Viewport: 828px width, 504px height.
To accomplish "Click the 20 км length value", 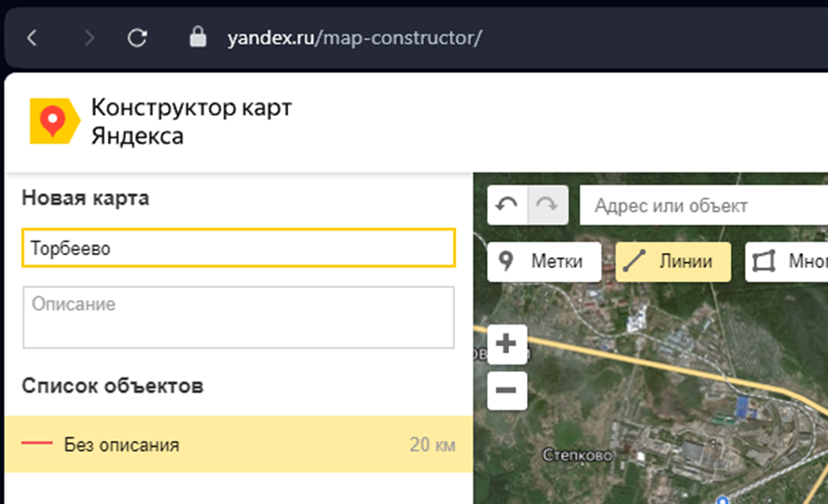I will tap(432, 445).
